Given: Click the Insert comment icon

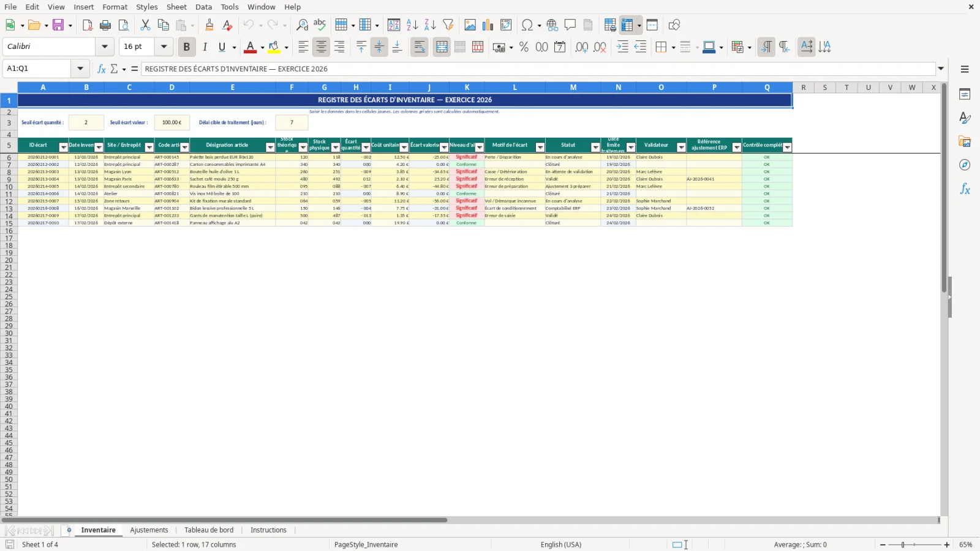Looking at the screenshot, I should tap(570, 25).
